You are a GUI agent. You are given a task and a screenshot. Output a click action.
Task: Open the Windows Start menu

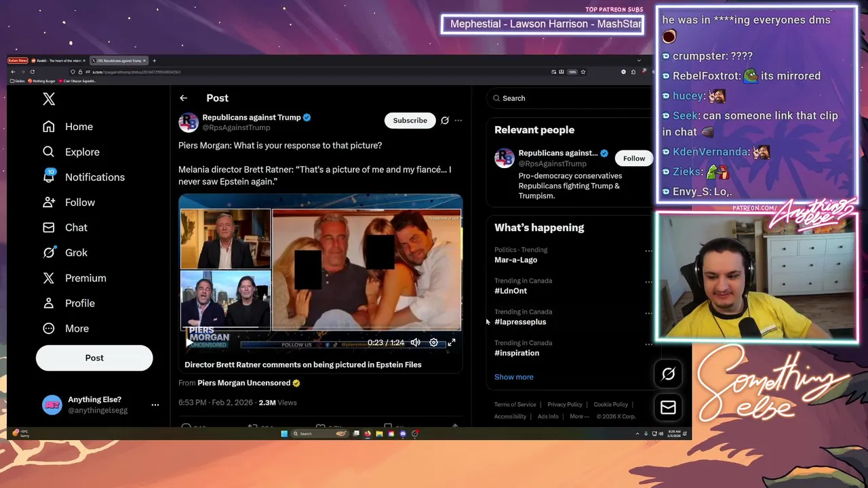[284, 434]
